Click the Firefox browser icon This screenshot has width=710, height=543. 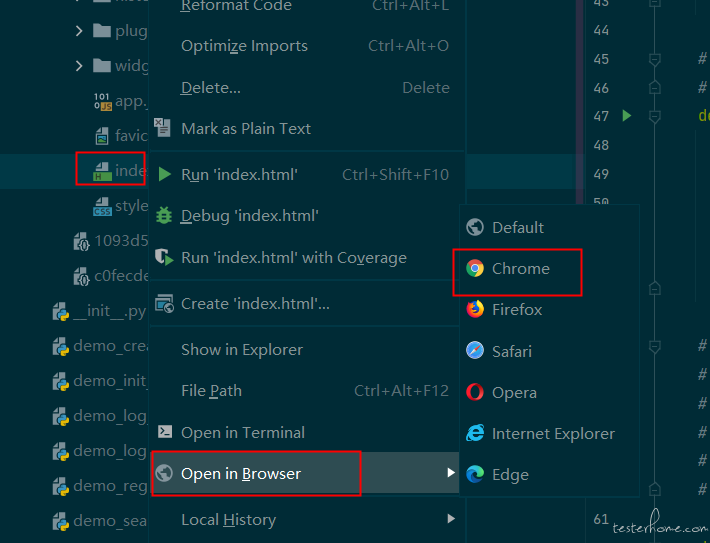pos(475,309)
